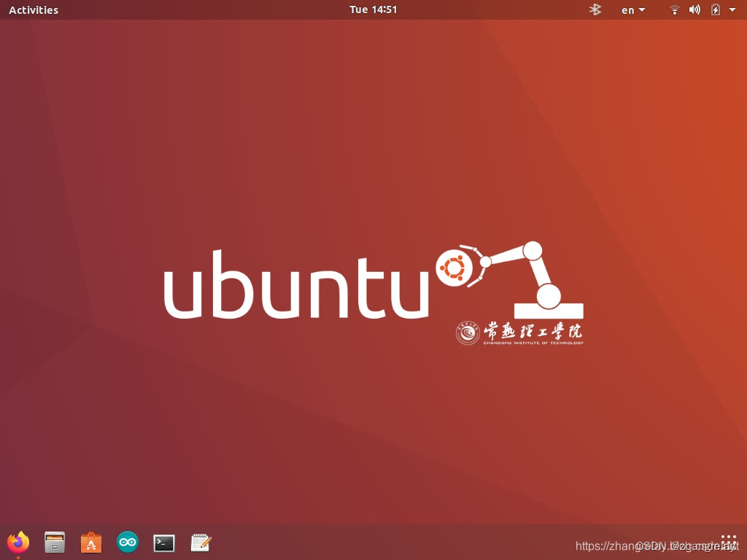Click the Bluetooth indicator icon

[595, 9]
